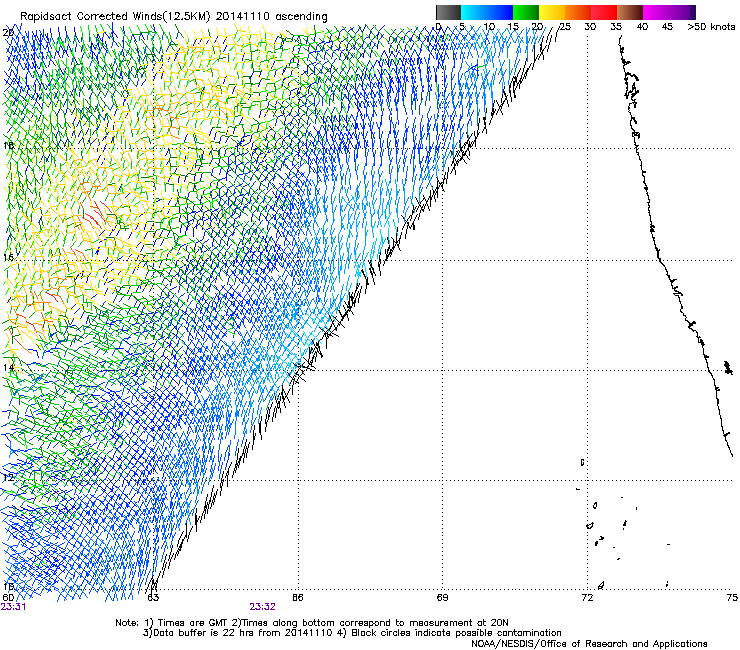Click the yellow 20-25 knots legend swatch

pyautogui.click(x=552, y=12)
